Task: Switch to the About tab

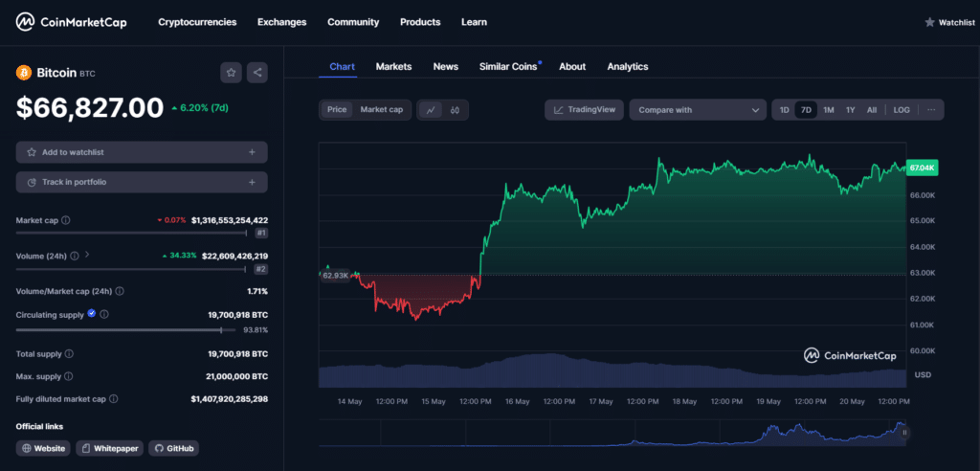Action: [x=572, y=66]
